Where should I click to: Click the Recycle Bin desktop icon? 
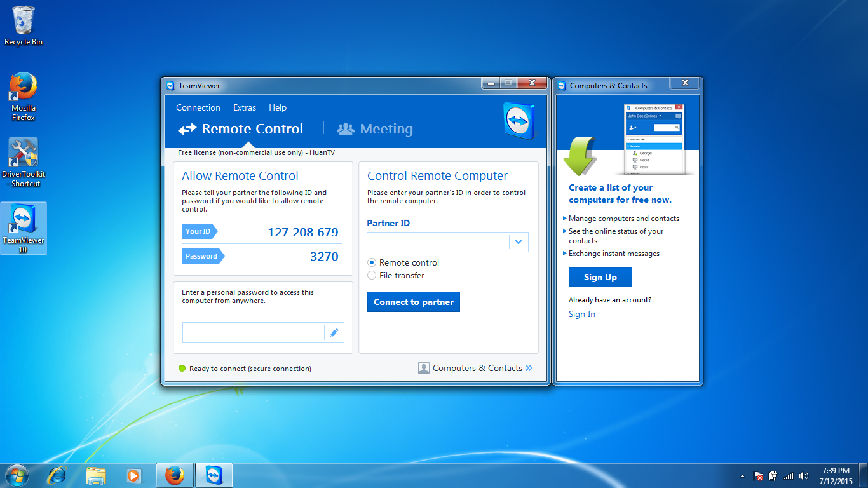click(24, 26)
